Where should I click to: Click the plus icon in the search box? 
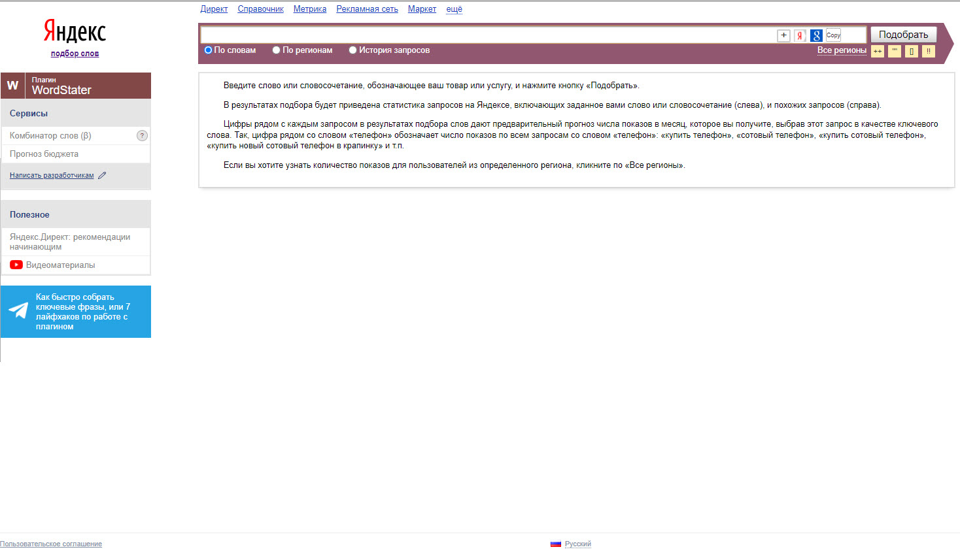(x=783, y=35)
